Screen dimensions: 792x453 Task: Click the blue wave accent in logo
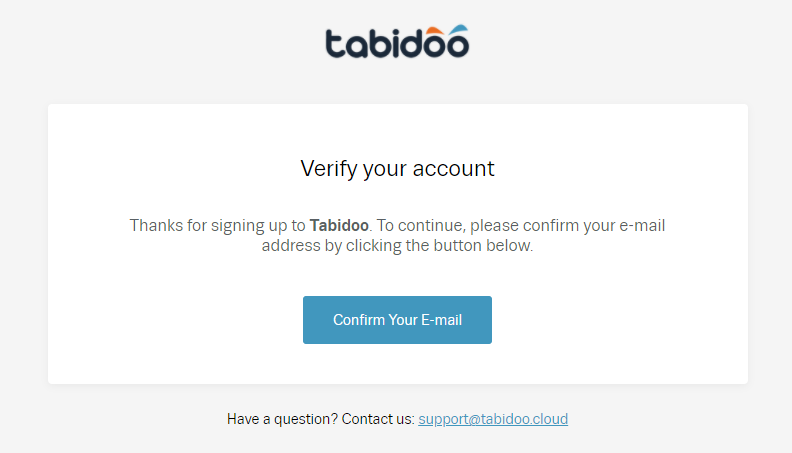click(459, 29)
